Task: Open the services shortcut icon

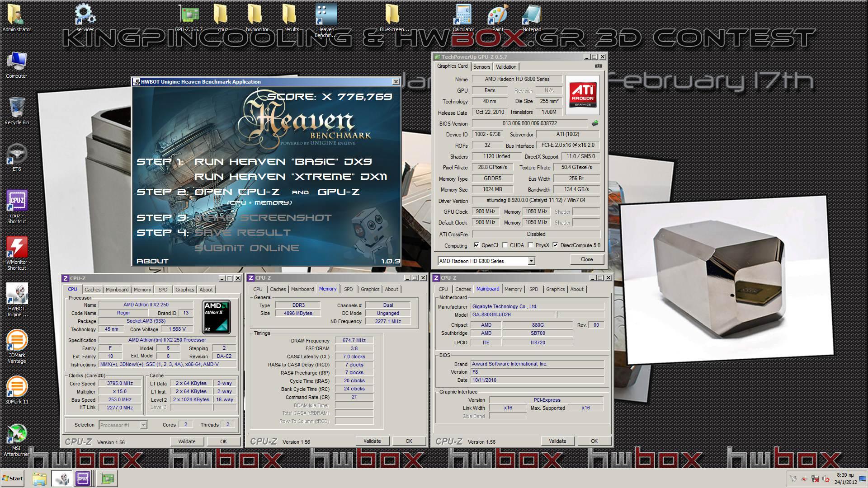Action: [x=85, y=17]
